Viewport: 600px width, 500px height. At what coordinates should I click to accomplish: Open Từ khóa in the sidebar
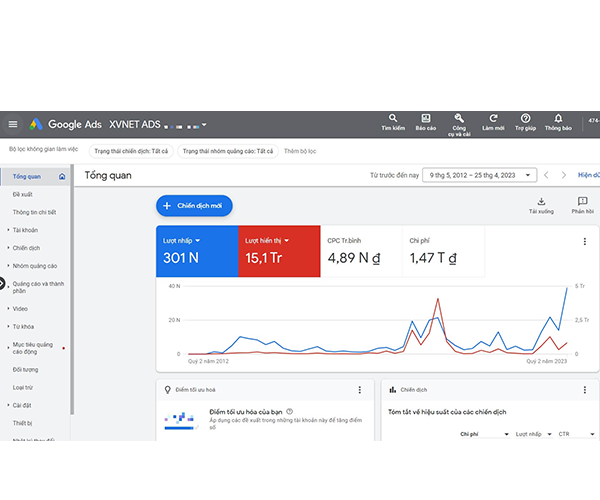click(x=24, y=327)
